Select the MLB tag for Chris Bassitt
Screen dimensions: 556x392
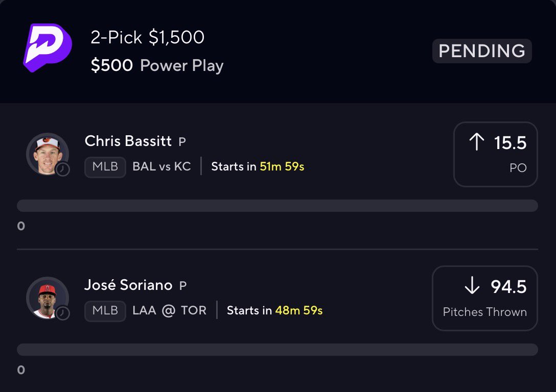(x=105, y=167)
